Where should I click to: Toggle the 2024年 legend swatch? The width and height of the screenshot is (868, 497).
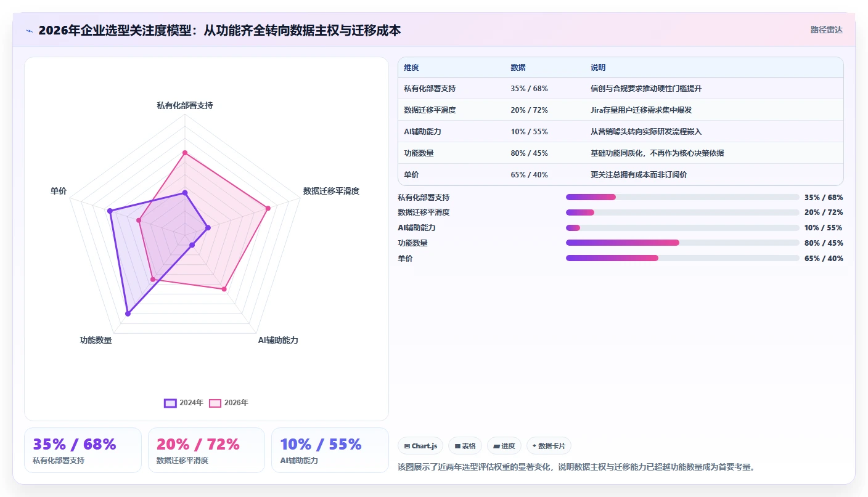tap(170, 403)
